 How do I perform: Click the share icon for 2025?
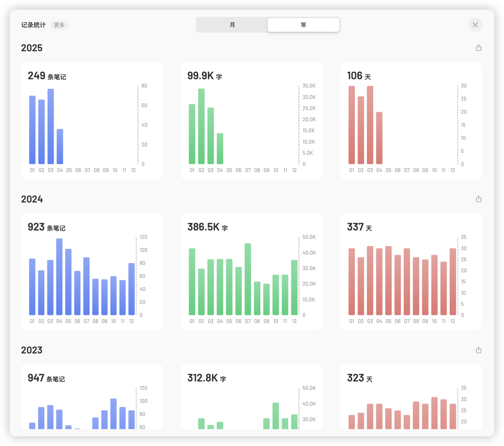[x=478, y=48]
